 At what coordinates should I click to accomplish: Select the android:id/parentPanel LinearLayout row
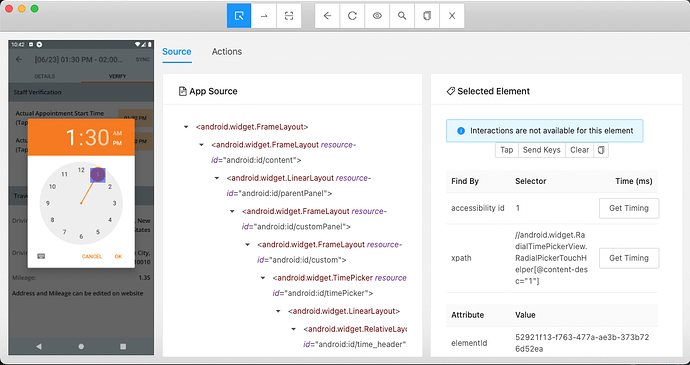(x=299, y=185)
